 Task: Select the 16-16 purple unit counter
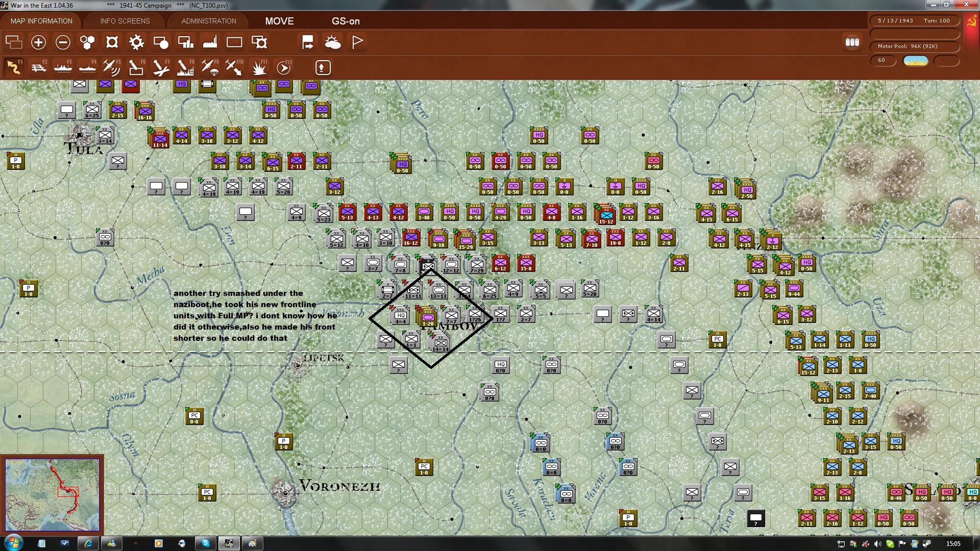click(x=145, y=111)
